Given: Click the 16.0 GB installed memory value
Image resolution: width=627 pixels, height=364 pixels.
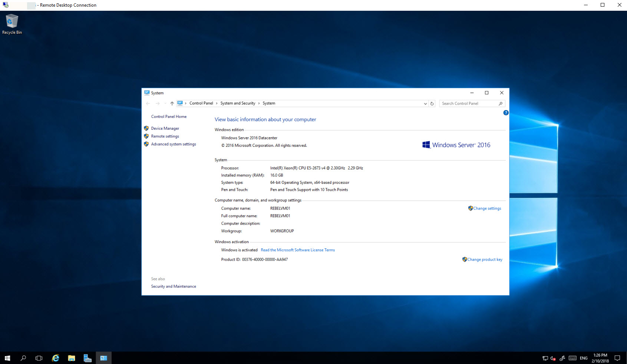Looking at the screenshot, I should click(x=277, y=175).
